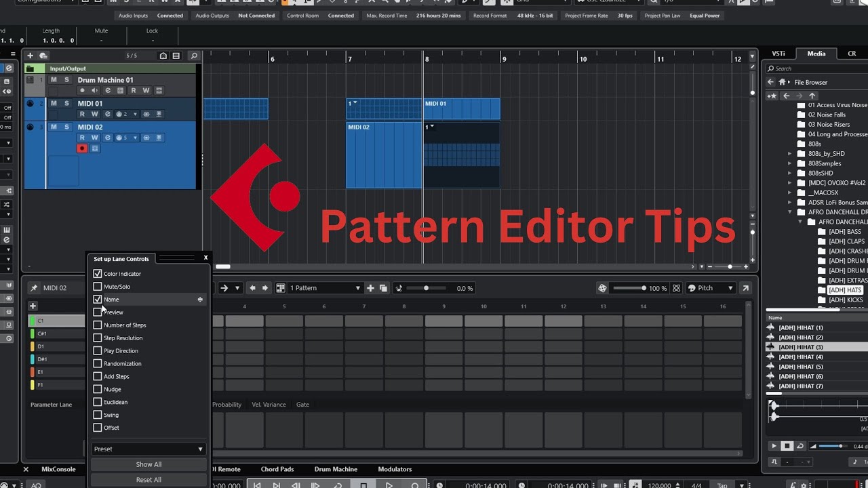
Task: Duplicate the current pattern icon
Action: (383, 288)
